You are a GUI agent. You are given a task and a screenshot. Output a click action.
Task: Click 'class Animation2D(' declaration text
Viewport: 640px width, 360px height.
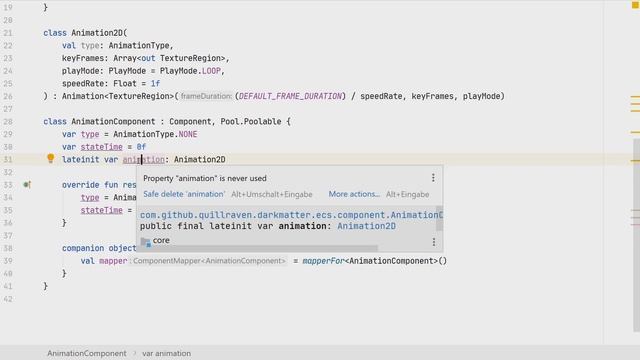pyautogui.click(x=85, y=33)
